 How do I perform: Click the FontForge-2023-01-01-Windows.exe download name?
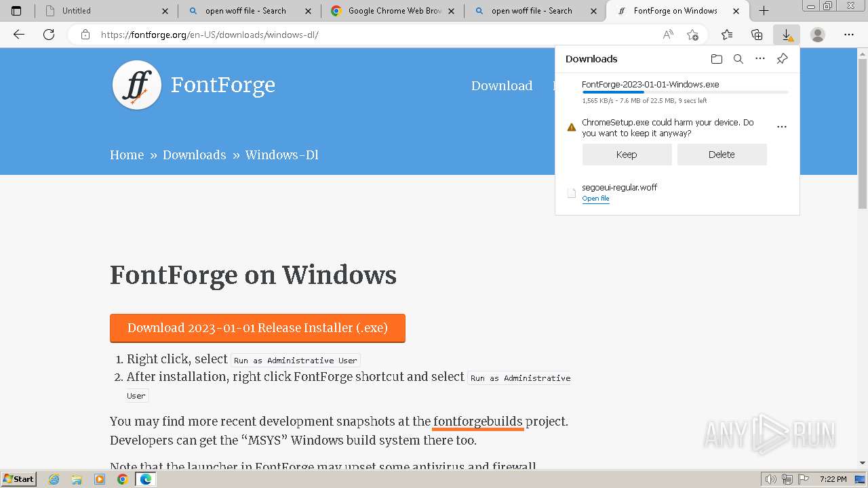650,85
